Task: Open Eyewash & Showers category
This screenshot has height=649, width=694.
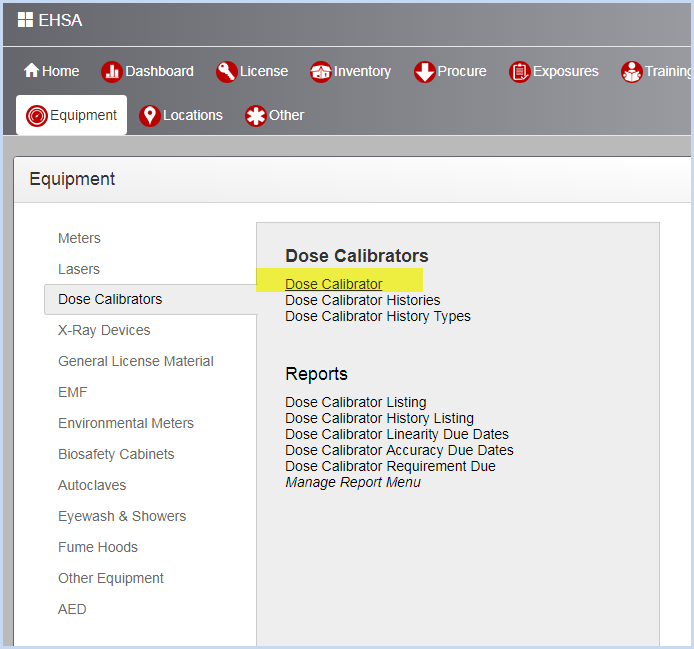Action: 122,516
